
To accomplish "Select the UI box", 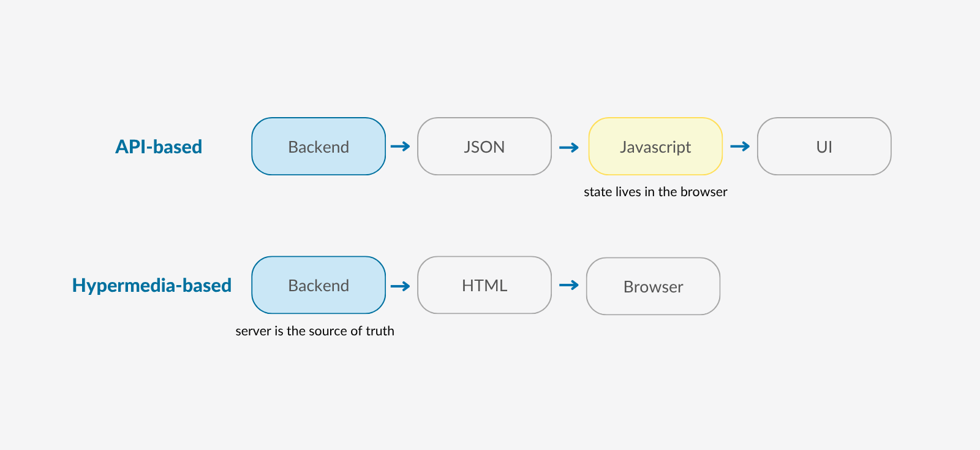I will tap(824, 147).
